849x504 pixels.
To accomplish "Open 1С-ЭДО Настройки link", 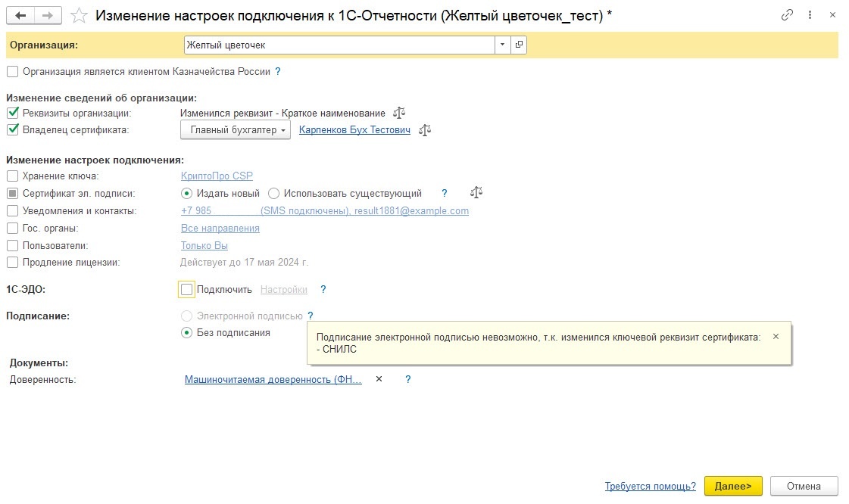I will click(284, 289).
